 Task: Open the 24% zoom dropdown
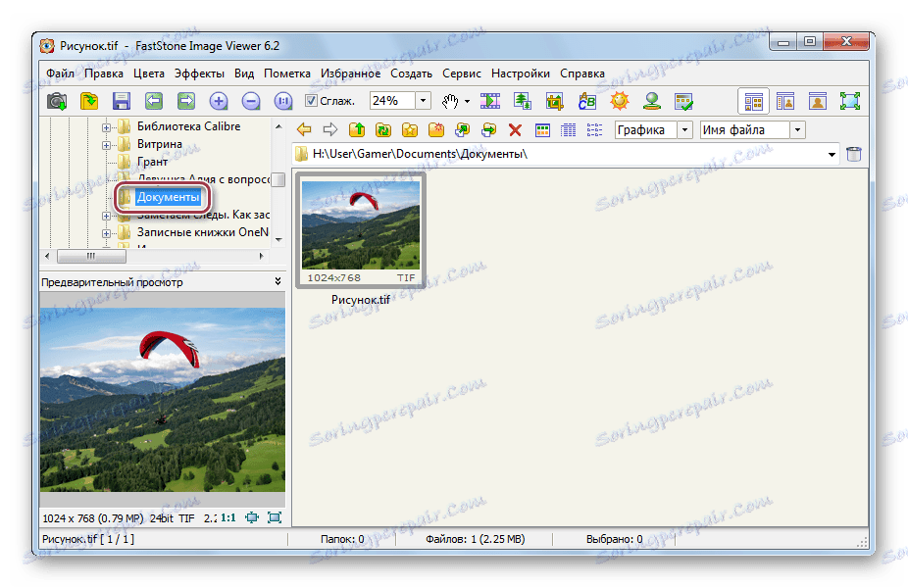click(x=424, y=101)
